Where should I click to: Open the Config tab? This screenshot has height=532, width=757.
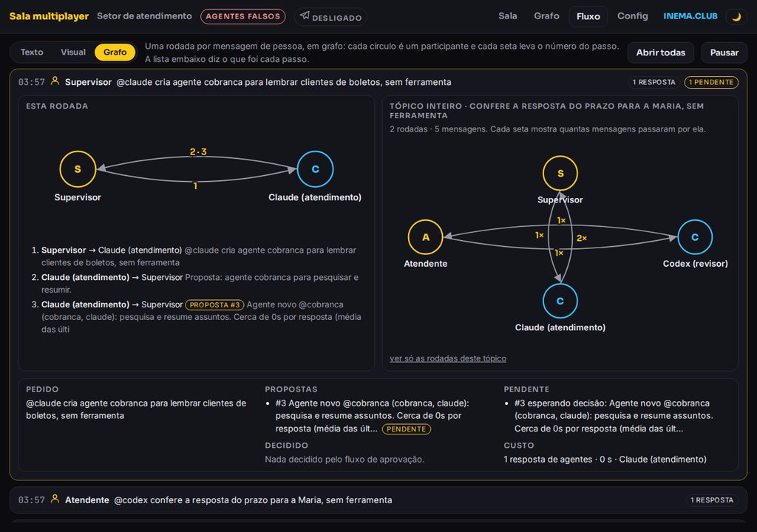click(x=633, y=16)
